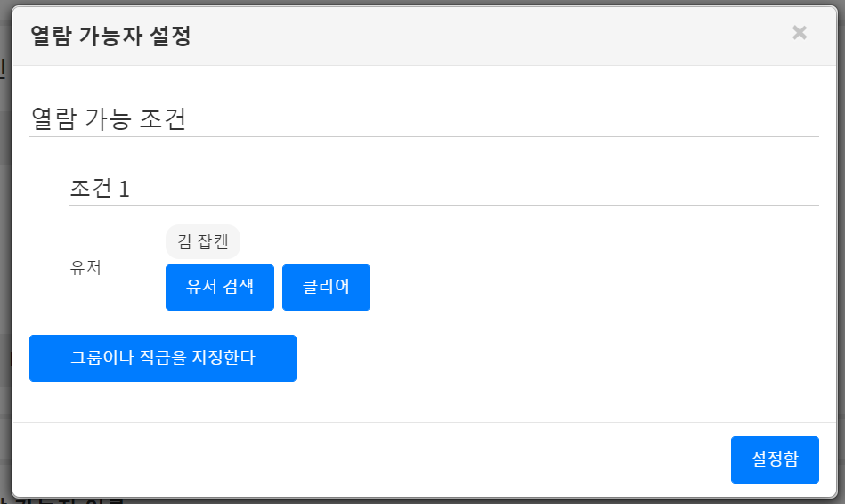845x504 pixels.
Task: Dismiss the modal using the X icon
Action: point(800,33)
